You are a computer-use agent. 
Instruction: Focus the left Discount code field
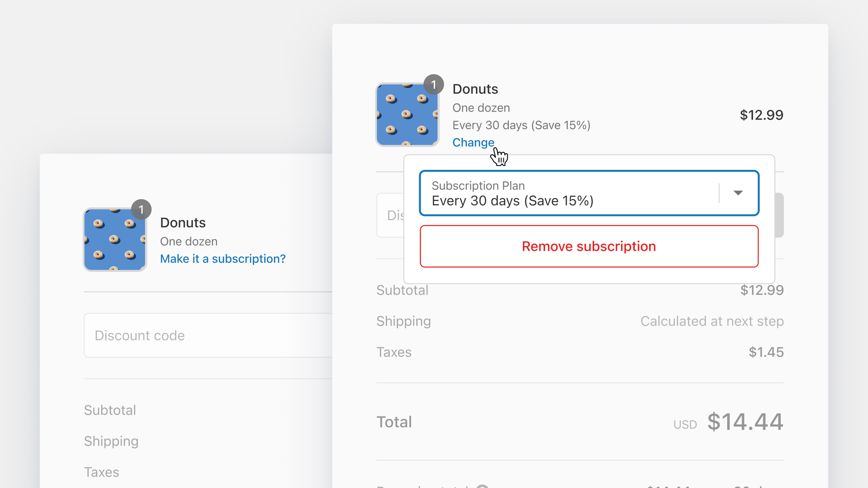click(x=208, y=335)
